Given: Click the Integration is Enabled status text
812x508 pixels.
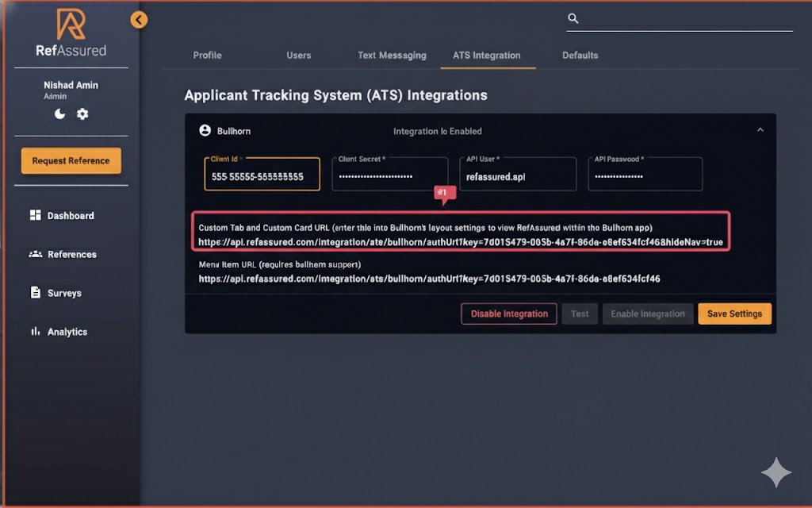Looking at the screenshot, I should coord(438,131).
